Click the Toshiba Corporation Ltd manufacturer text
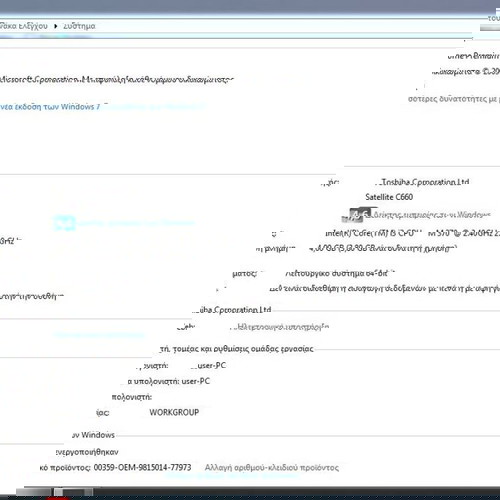This screenshot has height=500, width=500. pyautogui.click(x=422, y=182)
